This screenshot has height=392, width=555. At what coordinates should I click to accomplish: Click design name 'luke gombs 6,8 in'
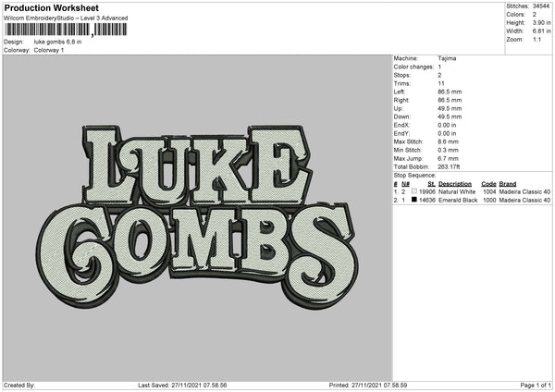point(57,42)
